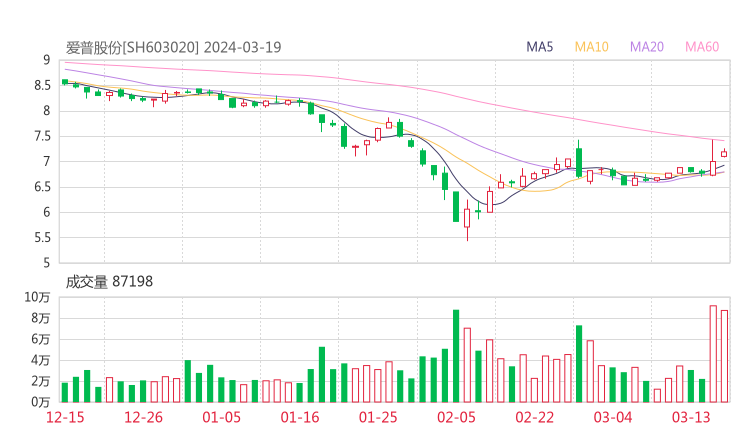
Task: Click the price axis label 9
Action: tap(46, 60)
